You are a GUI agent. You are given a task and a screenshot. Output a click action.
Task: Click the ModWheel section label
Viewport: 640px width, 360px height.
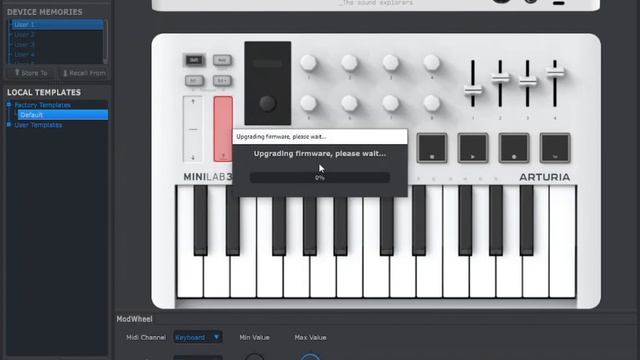[134, 319]
